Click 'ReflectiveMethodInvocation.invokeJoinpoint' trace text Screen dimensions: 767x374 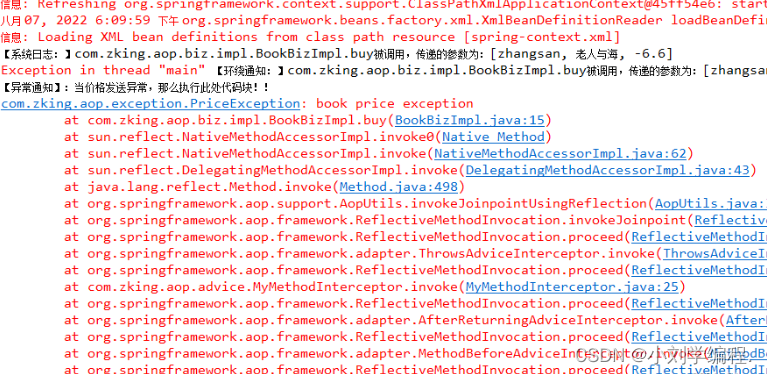point(521,220)
